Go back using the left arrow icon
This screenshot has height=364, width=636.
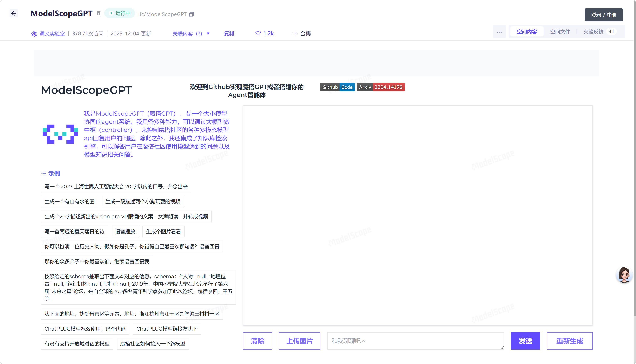[x=14, y=13]
